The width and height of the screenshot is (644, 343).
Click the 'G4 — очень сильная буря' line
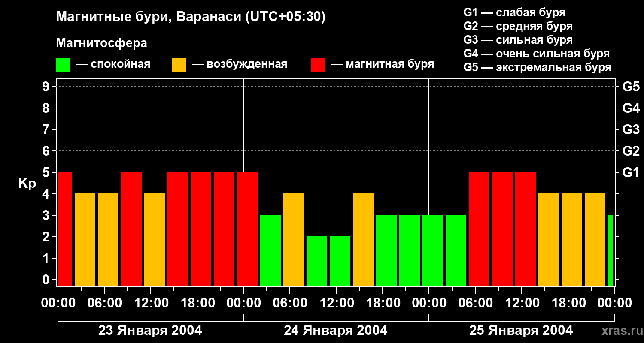click(536, 54)
